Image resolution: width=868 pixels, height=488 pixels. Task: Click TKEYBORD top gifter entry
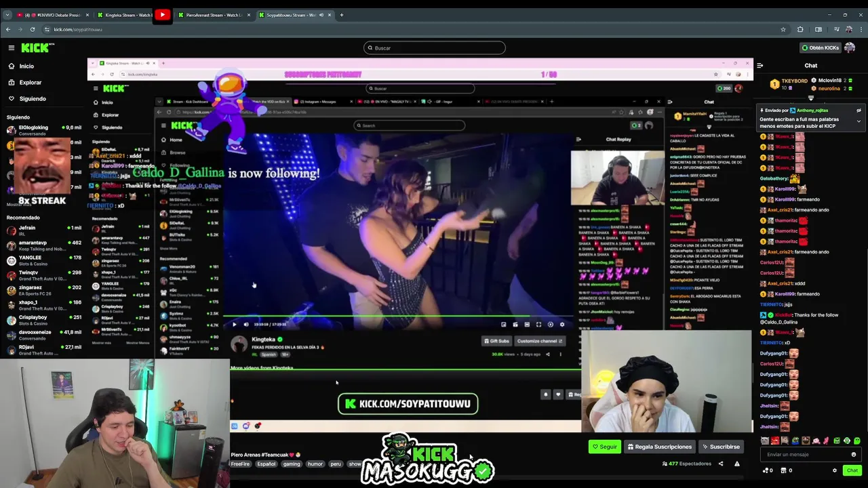pos(790,84)
